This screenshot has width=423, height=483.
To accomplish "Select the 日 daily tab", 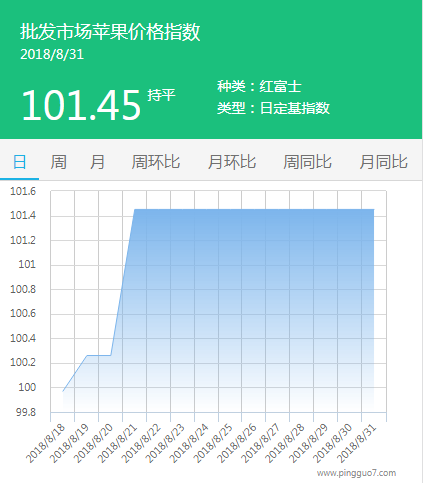I will point(19,162).
